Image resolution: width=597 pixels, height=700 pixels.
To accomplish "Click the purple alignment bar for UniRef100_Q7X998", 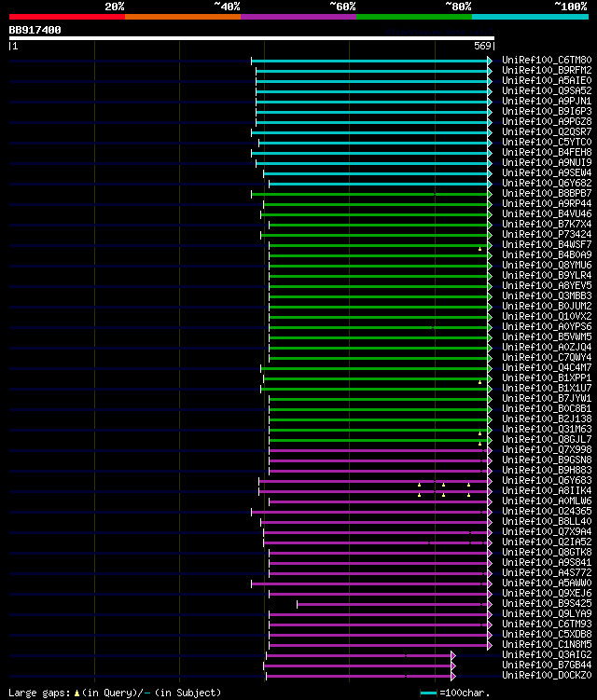I will coord(381,451).
